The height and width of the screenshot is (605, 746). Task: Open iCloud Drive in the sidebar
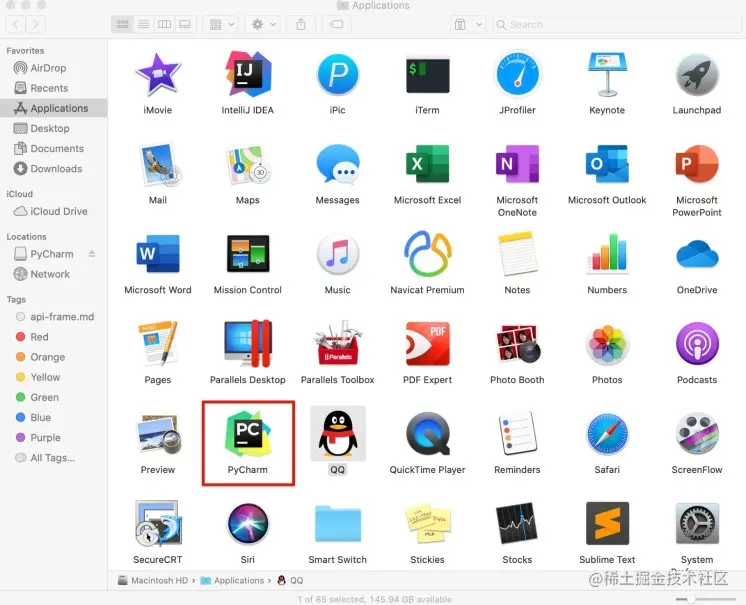(x=50, y=211)
